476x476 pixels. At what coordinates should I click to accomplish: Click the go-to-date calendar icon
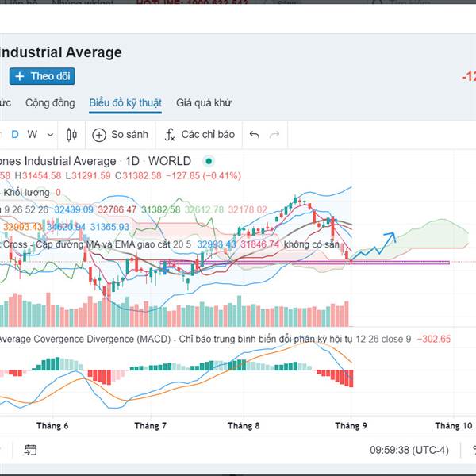click(x=30, y=450)
